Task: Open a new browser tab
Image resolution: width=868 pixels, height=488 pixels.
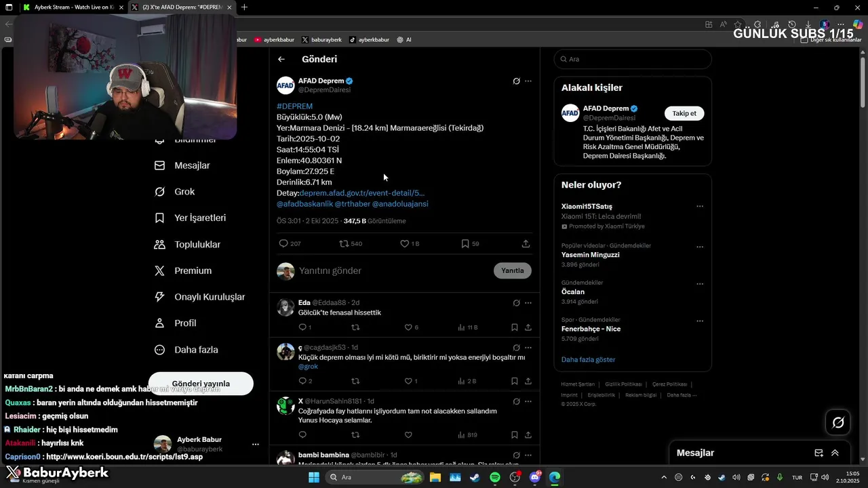Action: [x=244, y=7]
